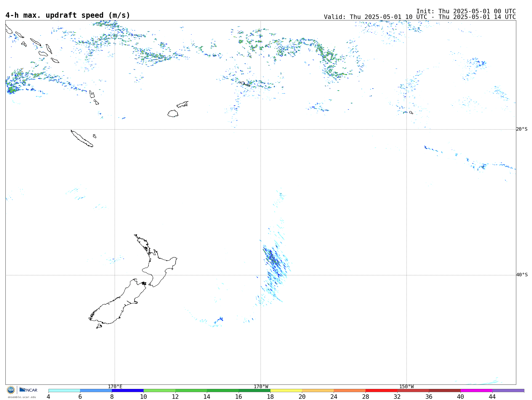Select the light blue 6-8 colorbar segment

pos(96,391)
